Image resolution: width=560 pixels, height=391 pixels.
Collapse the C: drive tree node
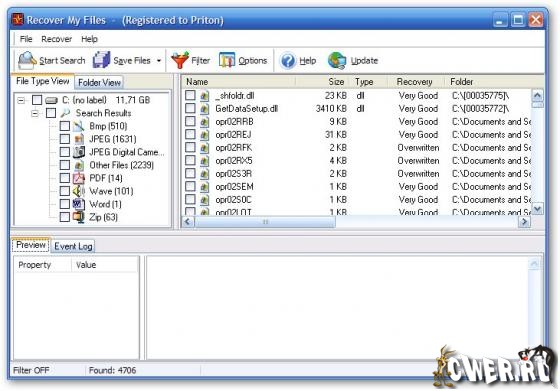(x=21, y=100)
